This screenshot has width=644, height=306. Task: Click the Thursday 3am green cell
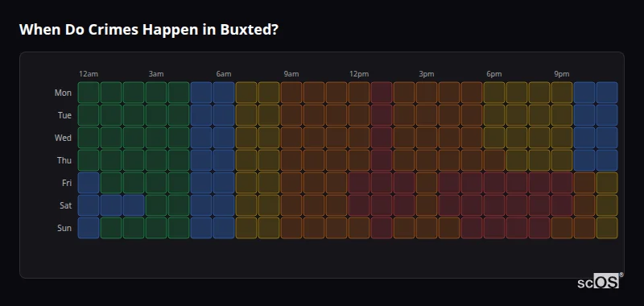click(156, 160)
